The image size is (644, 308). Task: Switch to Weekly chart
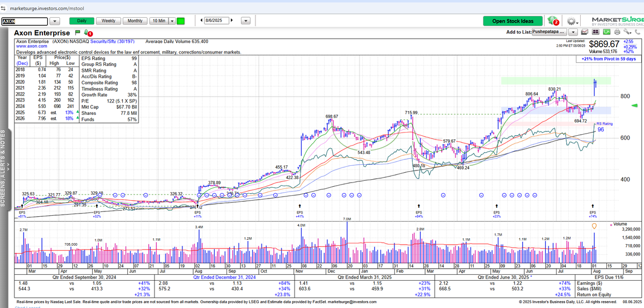point(108,21)
